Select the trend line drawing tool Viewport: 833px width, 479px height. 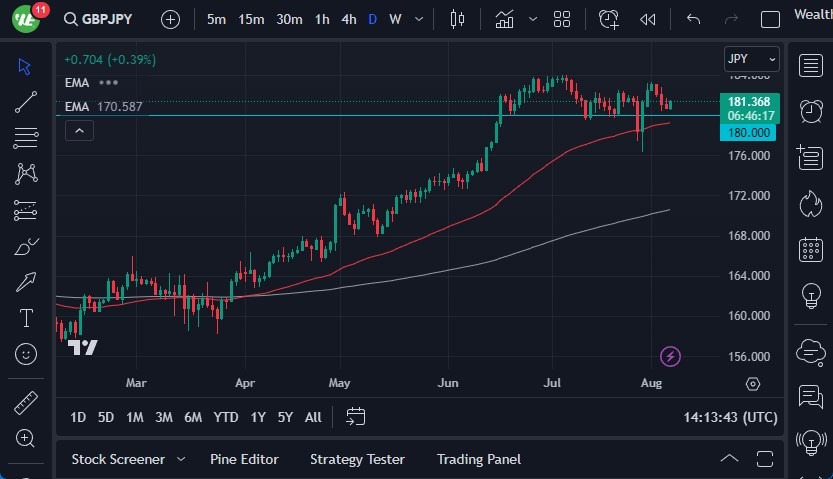pyautogui.click(x=26, y=101)
